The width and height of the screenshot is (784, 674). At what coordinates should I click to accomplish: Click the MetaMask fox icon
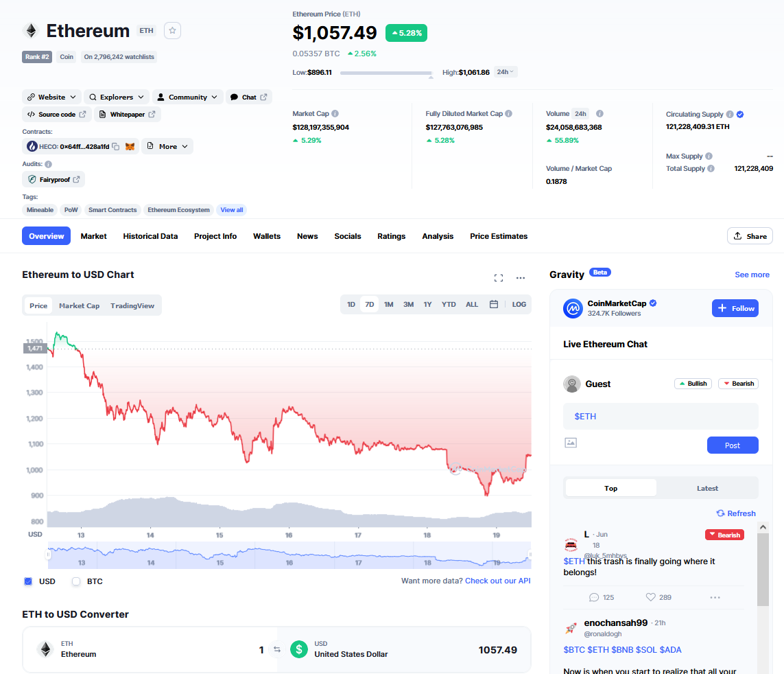(x=130, y=147)
